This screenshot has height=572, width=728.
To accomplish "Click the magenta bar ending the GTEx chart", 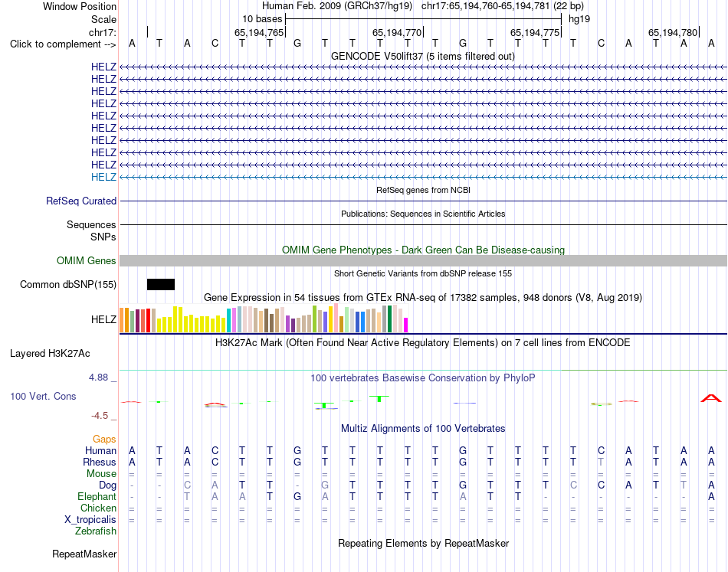I will coord(406,325).
